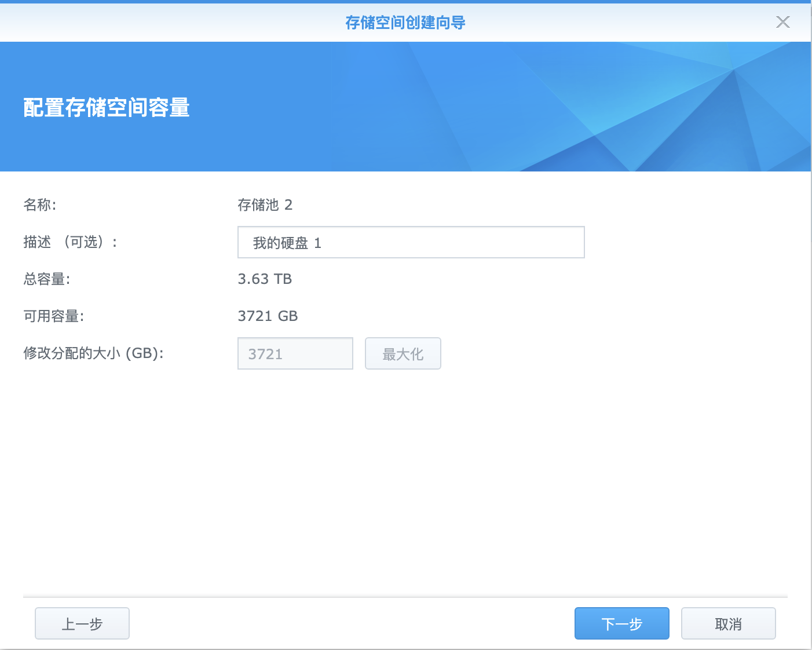Select the storage pool name '存储池 2'
Image resolution: width=812 pixels, height=650 pixels.
pos(265,205)
